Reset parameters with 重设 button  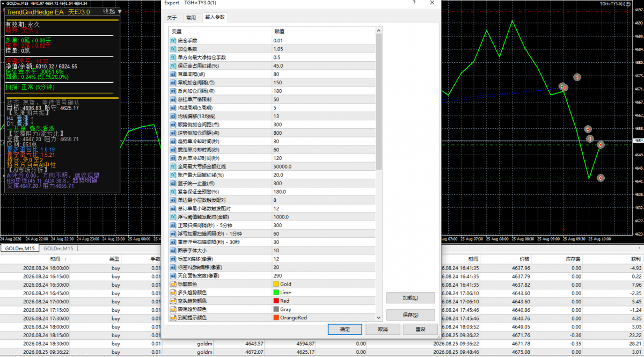click(420, 330)
